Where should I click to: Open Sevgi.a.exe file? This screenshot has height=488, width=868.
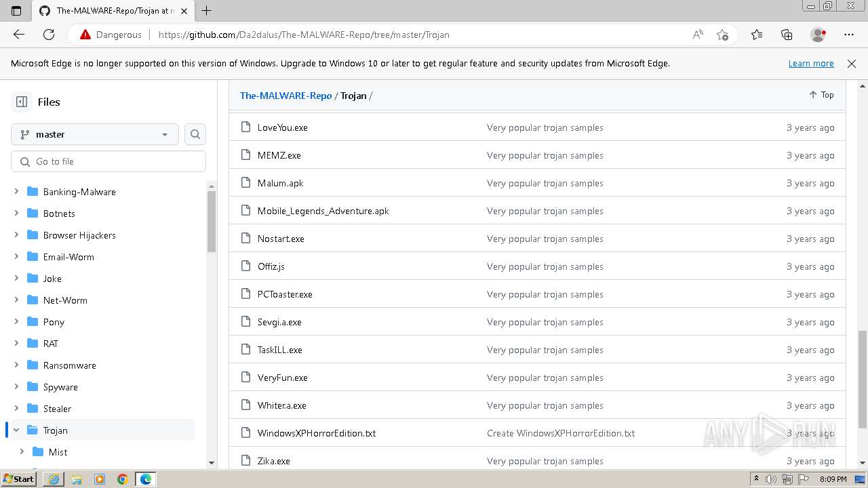coord(279,322)
